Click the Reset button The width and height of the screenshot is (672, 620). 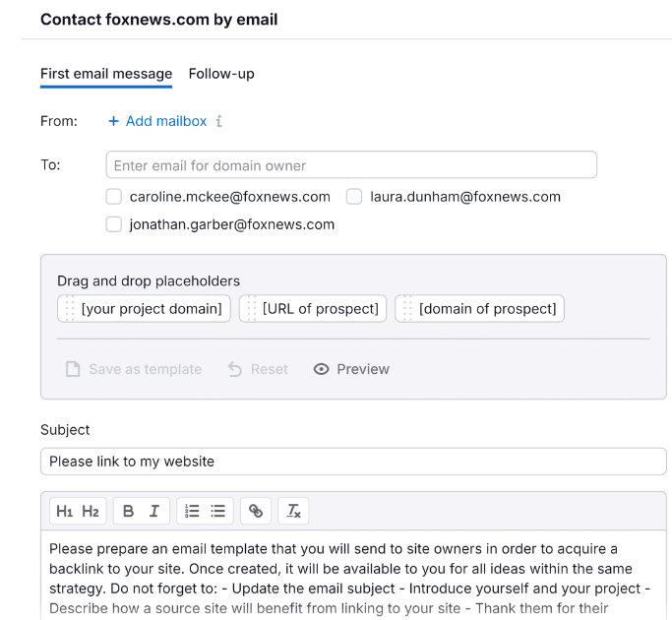coord(258,369)
